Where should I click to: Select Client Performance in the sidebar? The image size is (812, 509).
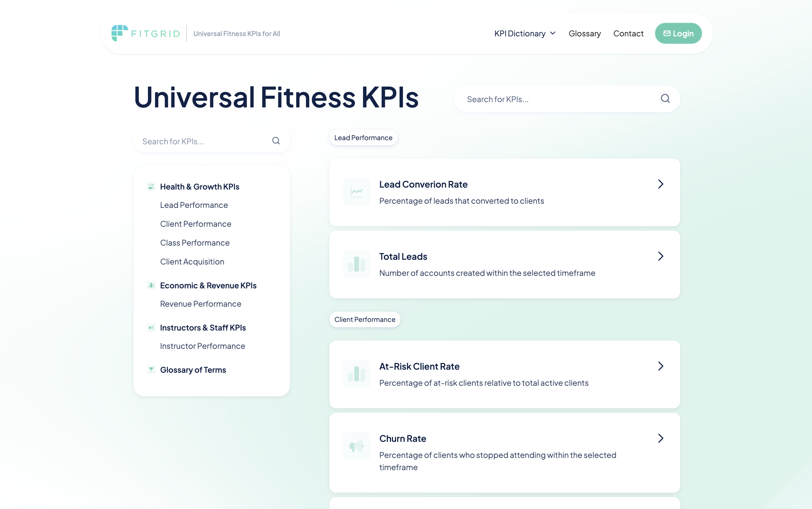click(196, 224)
